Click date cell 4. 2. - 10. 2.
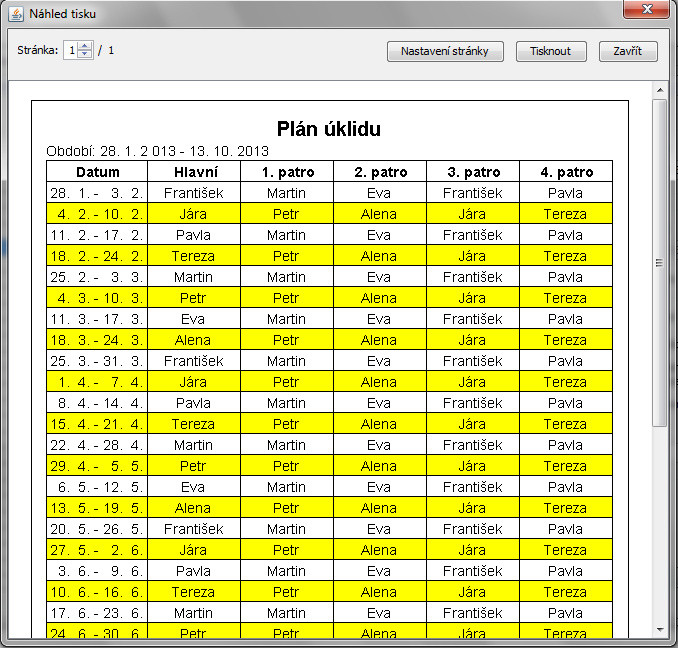The image size is (678, 648). coord(97,214)
